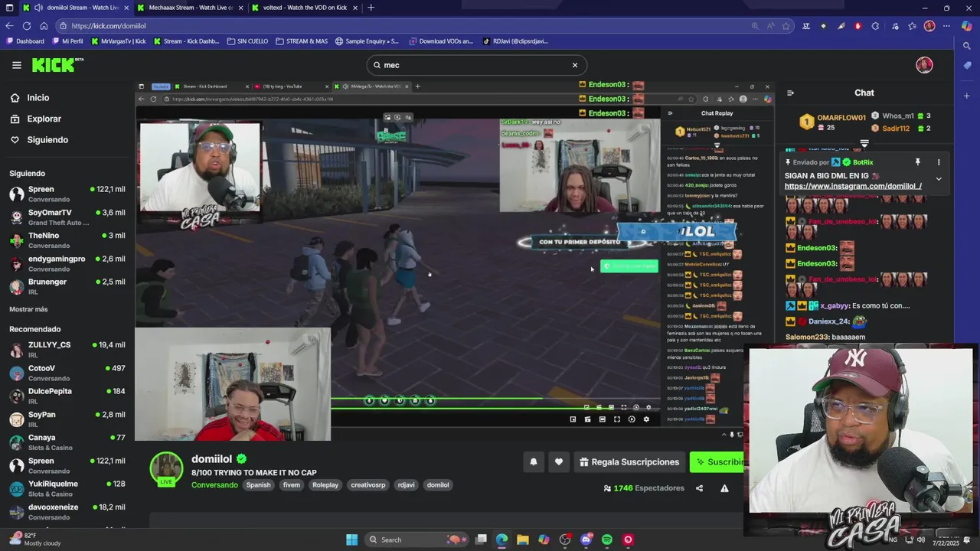Open SoyOmarTV channel
This screenshot has height=551, width=980.
coord(67,217)
